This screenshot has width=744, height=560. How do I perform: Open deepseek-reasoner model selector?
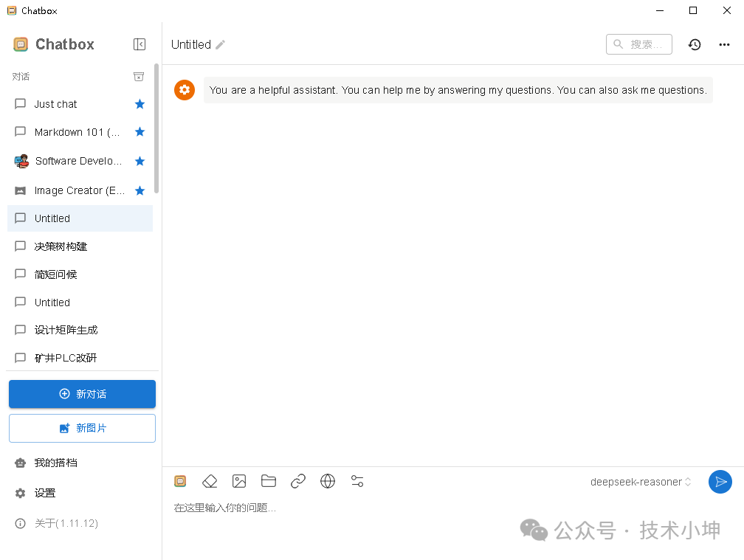[x=641, y=482]
